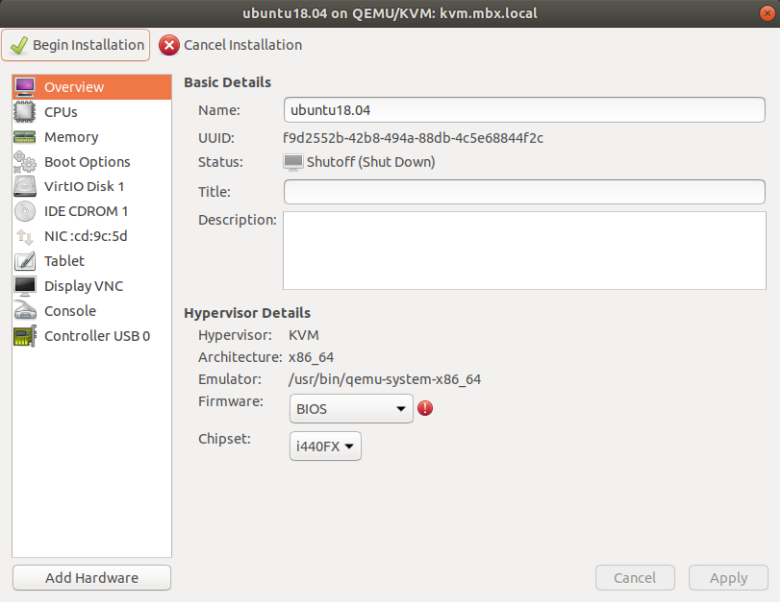Click the x86_64 architecture value
Image resolution: width=780 pixels, height=602 pixels.
[311, 357]
